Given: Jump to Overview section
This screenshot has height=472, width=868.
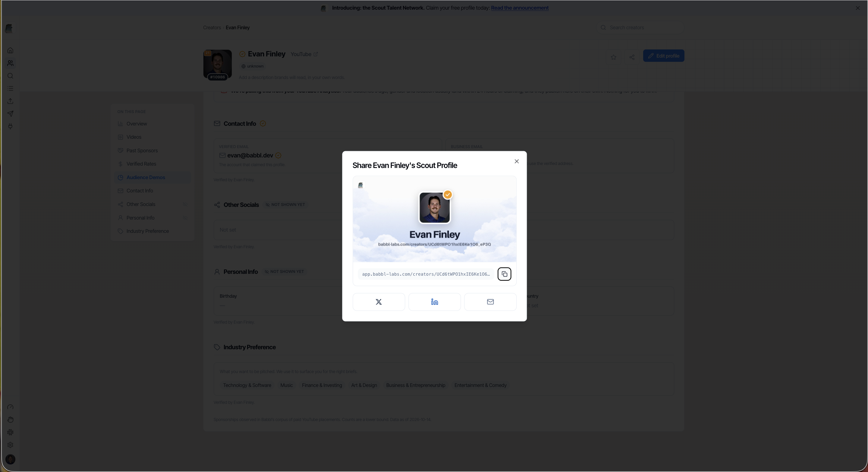Looking at the screenshot, I should (152, 124).
